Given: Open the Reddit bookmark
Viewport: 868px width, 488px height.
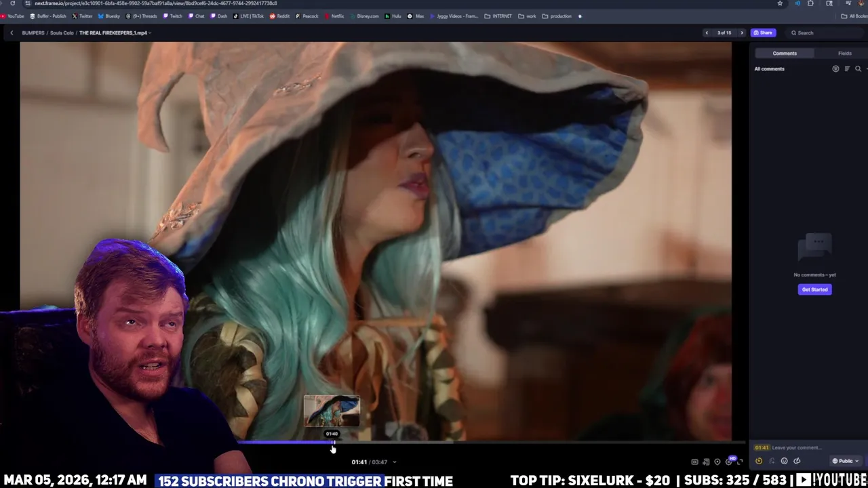Looking at the screenshot, I should coord(279,16).
